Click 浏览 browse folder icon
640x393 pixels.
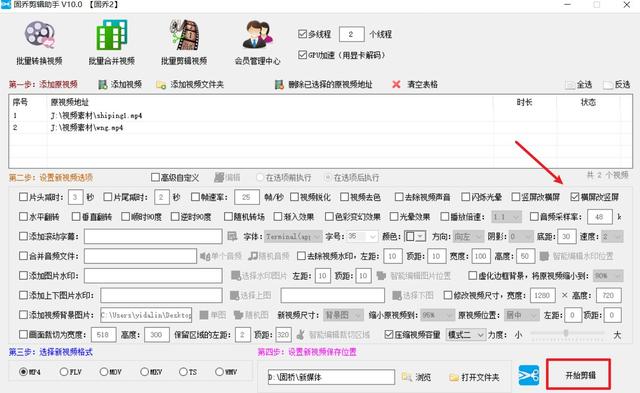[407, 377]
